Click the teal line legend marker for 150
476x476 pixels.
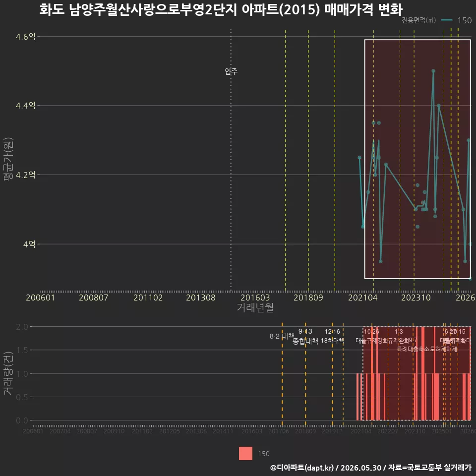(x=447, y=20)
